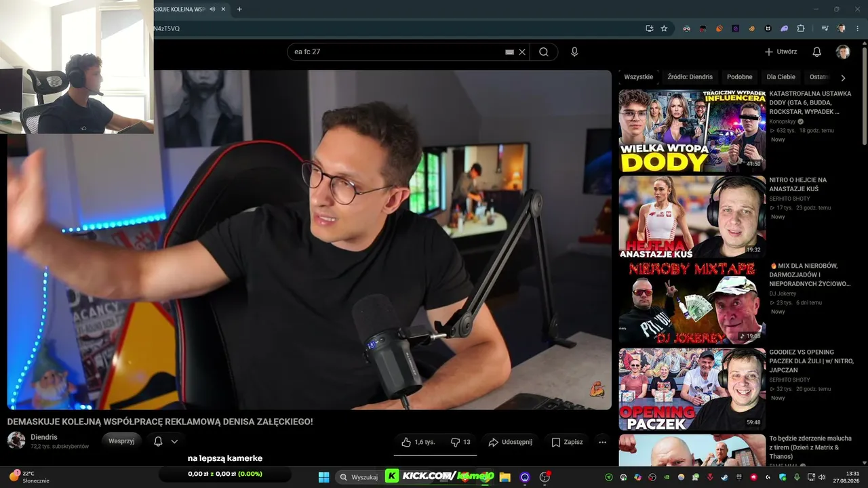Open a new browser tab
Image resolution: width=868 pixels, height=488 pixels.
tap(239, 9)
